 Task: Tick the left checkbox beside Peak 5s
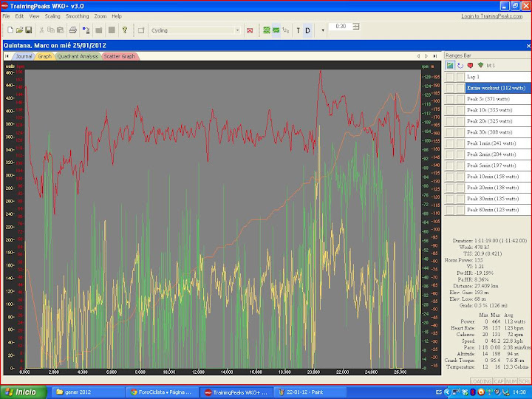(449, 99)
